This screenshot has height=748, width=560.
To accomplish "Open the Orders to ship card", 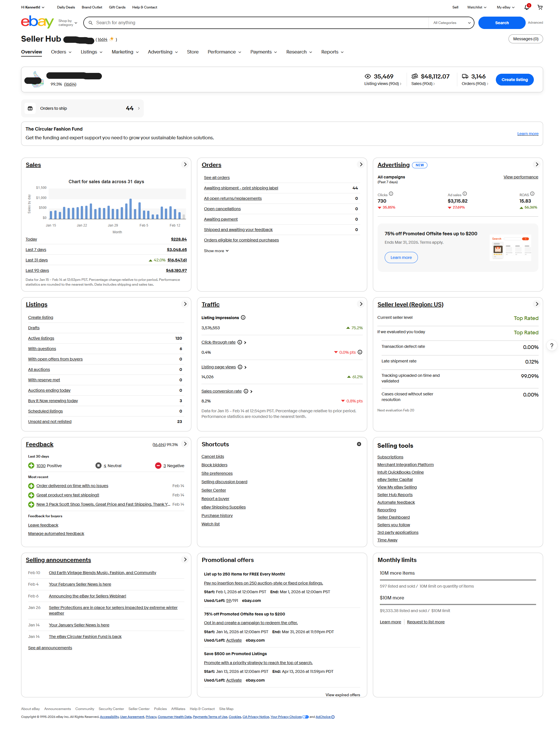I will [x=82, y=108].
